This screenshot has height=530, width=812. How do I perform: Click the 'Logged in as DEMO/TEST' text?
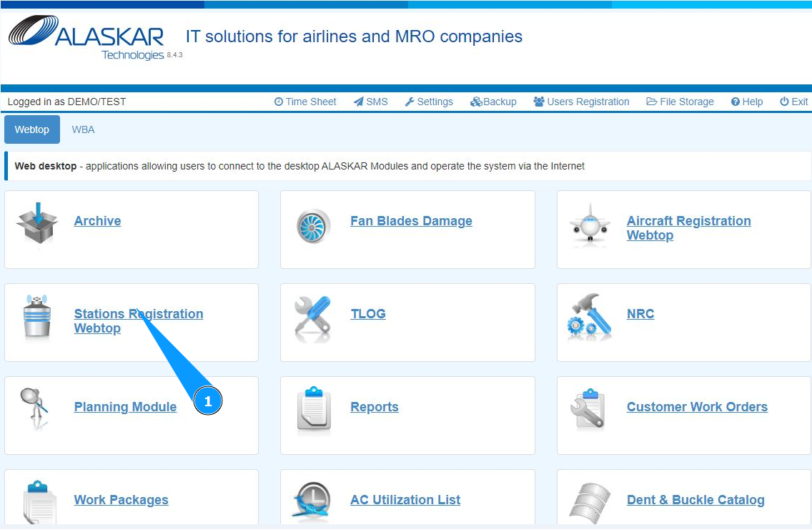pyautogui.click(x=66, y=102)
